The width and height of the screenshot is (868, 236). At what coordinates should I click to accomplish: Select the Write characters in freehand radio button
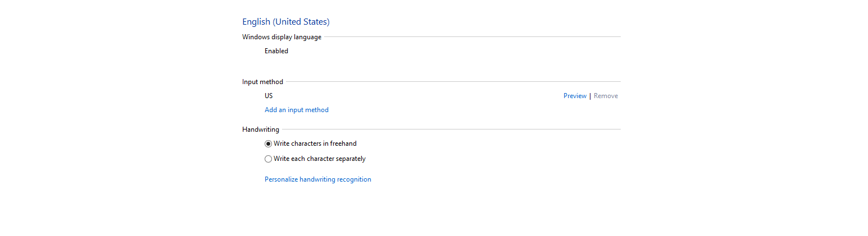(x=268, y=144)
